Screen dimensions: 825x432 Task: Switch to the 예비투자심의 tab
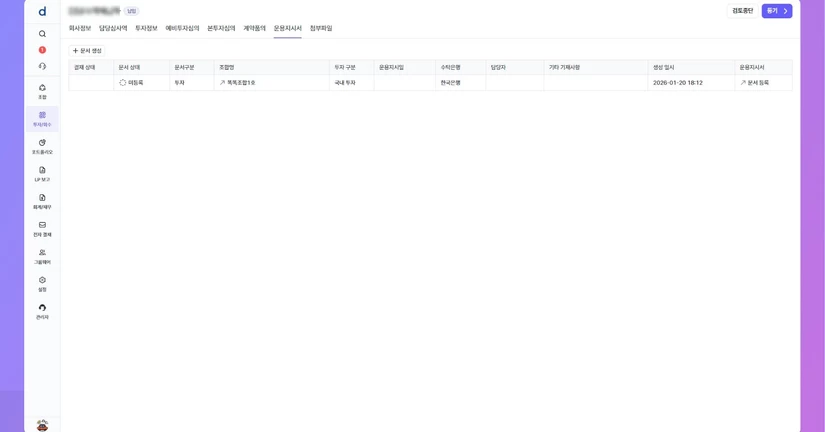click(x=182, y=28)
